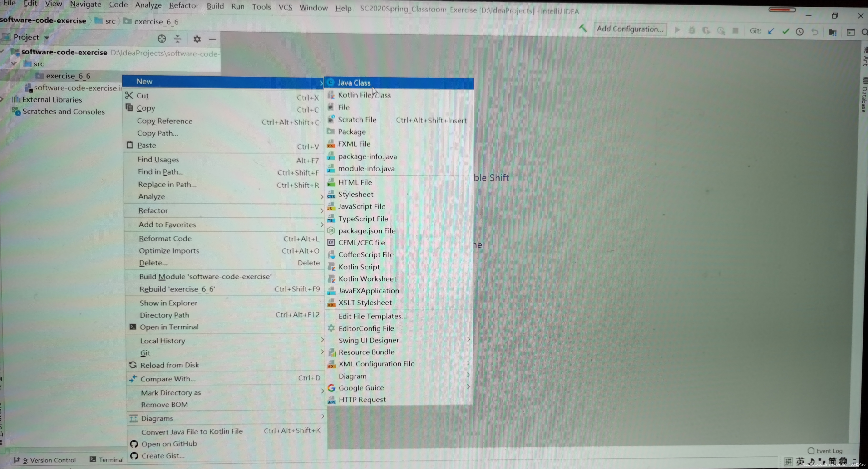Select Scratches and Consoles tree item
The width and height of the screenshot is (868, 469).
click(x=63, y=112)
